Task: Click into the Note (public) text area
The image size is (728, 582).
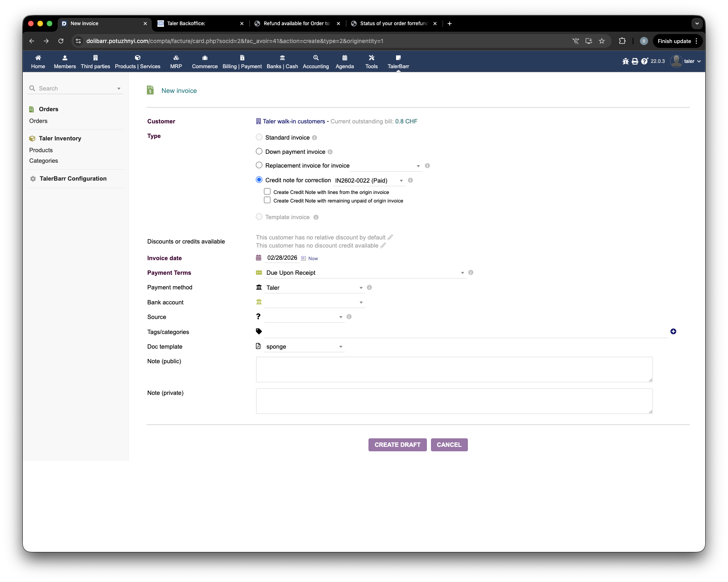Action: click(x=454, y=369)
